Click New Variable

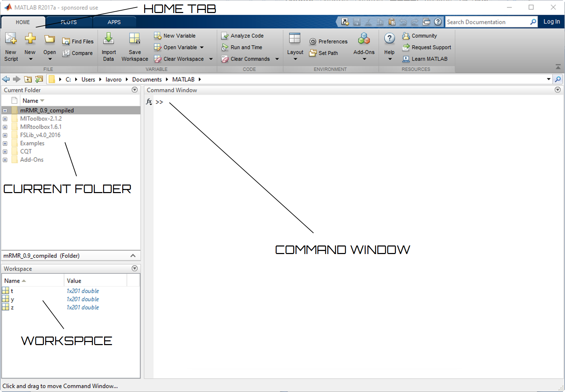175,36
